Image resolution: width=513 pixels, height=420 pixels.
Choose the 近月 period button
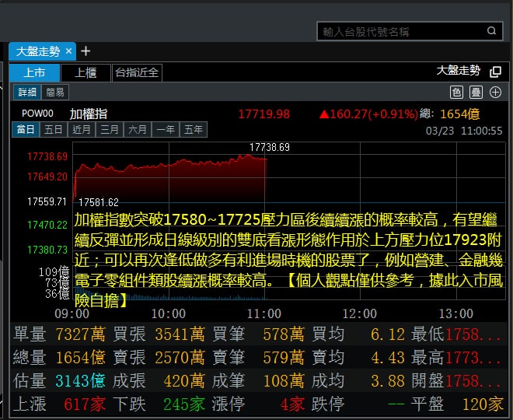[x=82, y=130]
